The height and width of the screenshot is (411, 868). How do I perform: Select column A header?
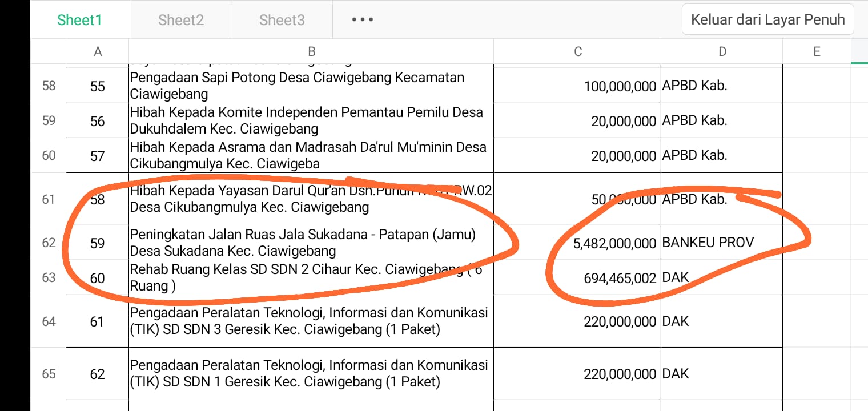coord(98,52)
